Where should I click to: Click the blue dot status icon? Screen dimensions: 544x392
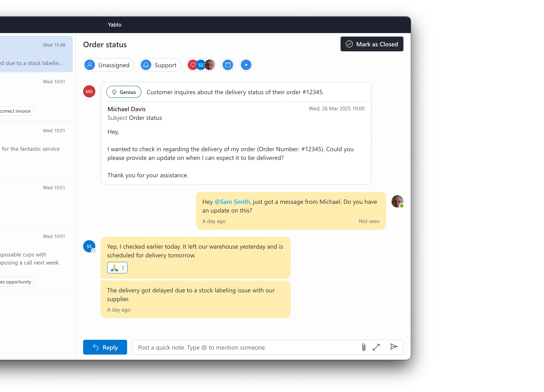(246, 65)
